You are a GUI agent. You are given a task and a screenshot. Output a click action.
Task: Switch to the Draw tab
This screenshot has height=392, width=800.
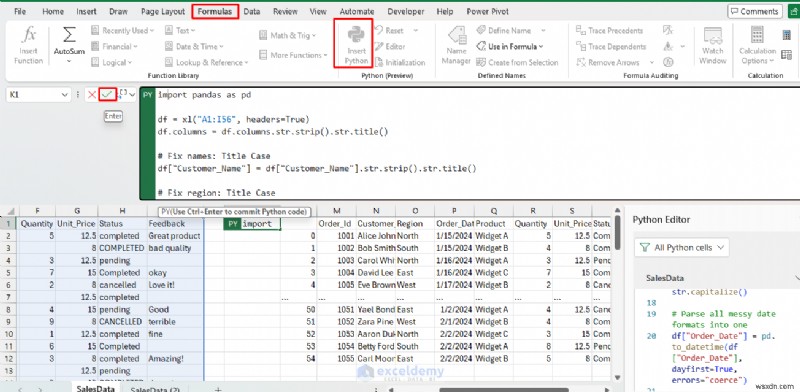tap(118, 11)
